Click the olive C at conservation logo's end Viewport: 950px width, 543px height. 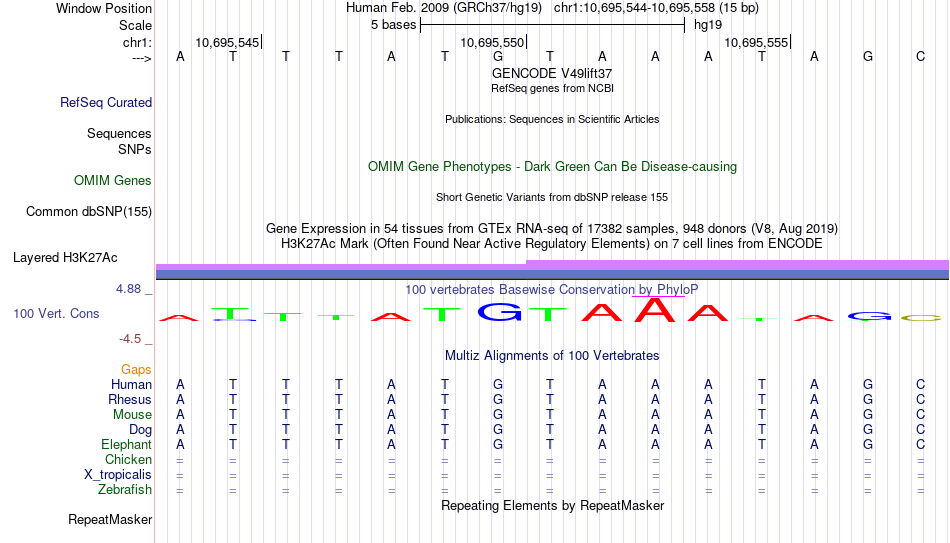[922, 318]
